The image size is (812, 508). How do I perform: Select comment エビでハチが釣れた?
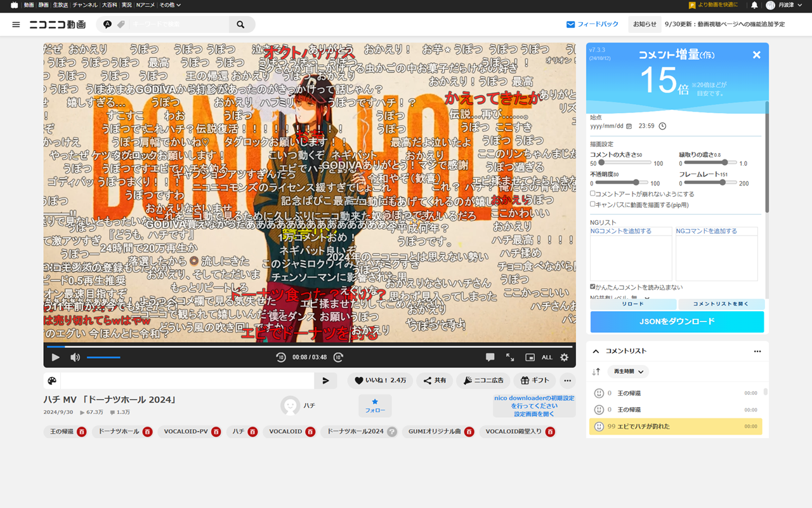click(676, 426)
